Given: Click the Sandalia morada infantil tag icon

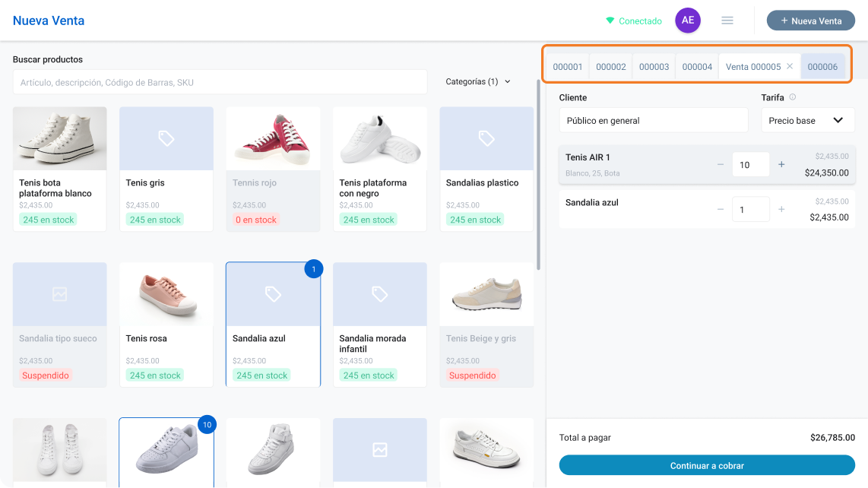Looking at the screenshot, I should click(380, 293).
